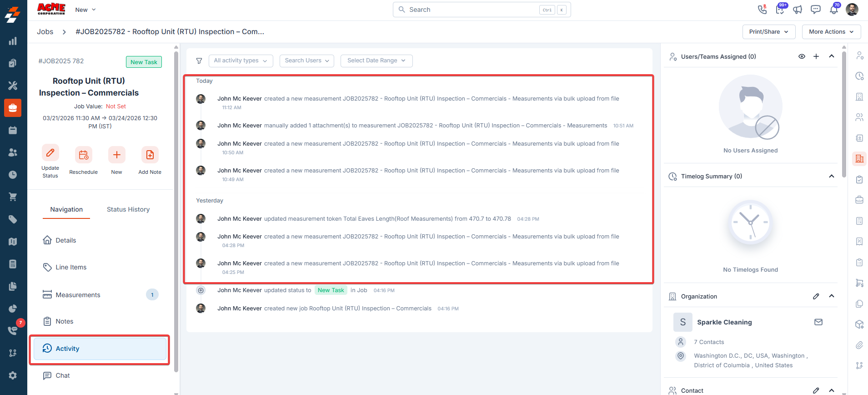Open Line Items in navigation
This screenshot has height=395, width=868.
[100, 267]
